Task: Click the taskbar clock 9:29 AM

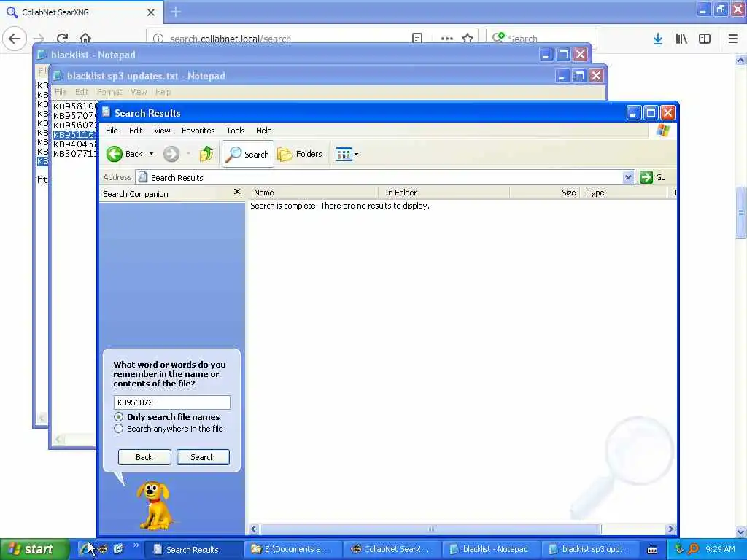Action: click(x=720, y=549)
